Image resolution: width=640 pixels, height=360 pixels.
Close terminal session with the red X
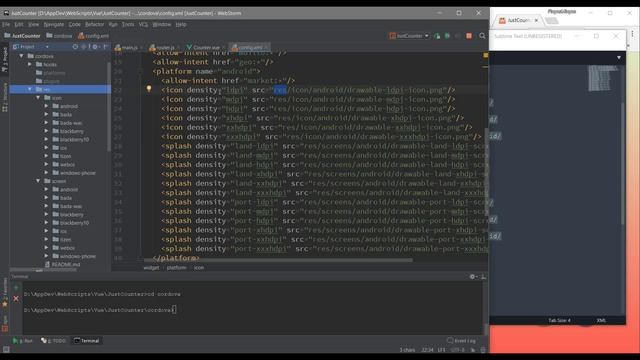[x=16, y=299]
